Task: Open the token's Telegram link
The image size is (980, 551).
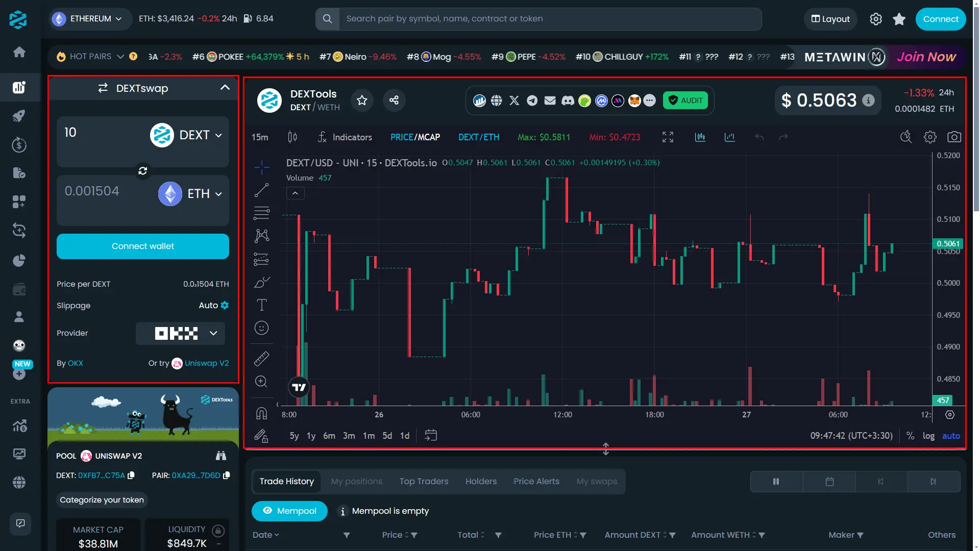Action: (x=532, y=101)
